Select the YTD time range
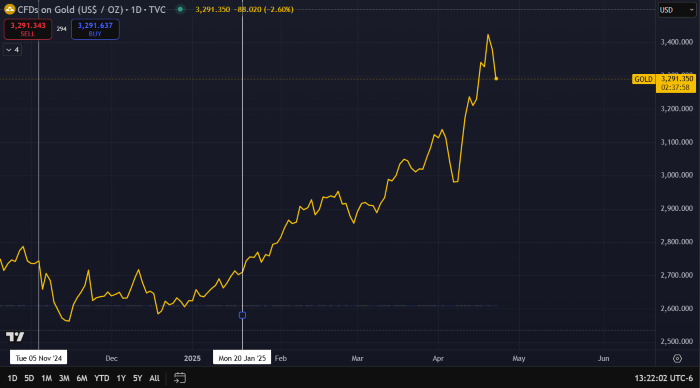 [x=101, y=378]
